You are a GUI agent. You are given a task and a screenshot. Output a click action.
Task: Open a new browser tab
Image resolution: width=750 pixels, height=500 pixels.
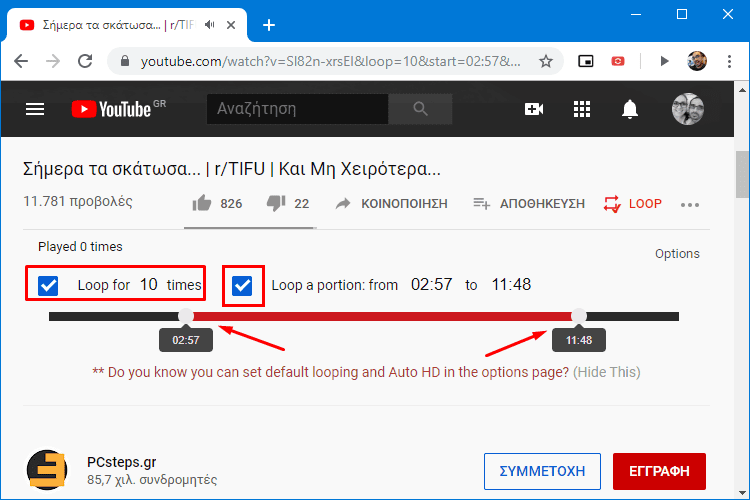point(269,25)
